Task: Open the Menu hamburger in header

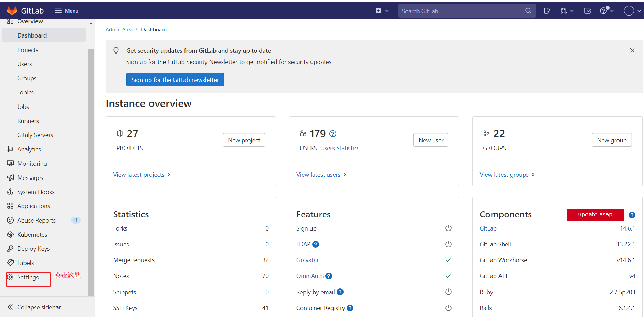Action: 66,11
